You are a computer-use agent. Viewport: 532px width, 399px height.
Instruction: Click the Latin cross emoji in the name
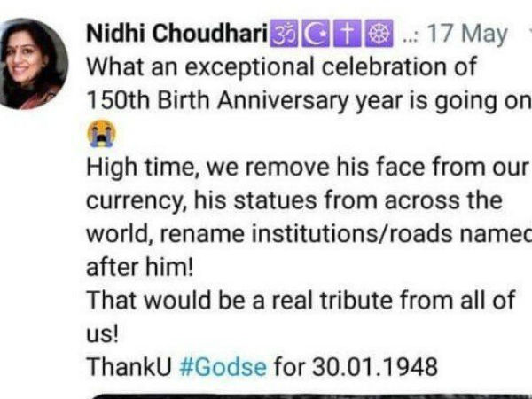click(348, 33)
